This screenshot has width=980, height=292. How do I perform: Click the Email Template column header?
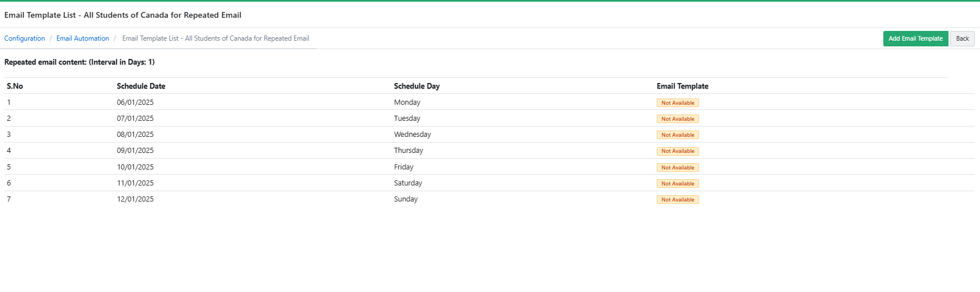(682, 86)
